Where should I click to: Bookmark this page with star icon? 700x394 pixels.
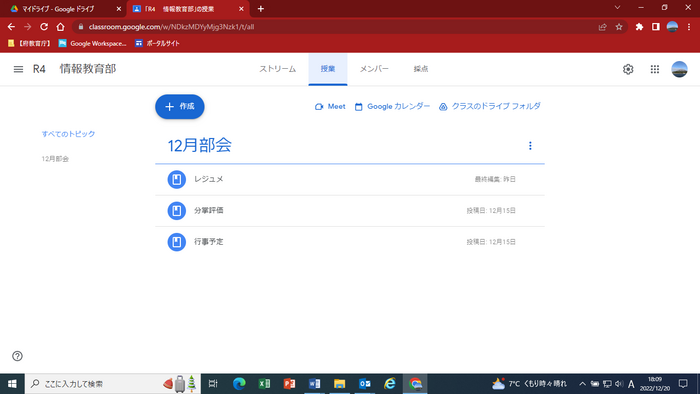point(619,27)
